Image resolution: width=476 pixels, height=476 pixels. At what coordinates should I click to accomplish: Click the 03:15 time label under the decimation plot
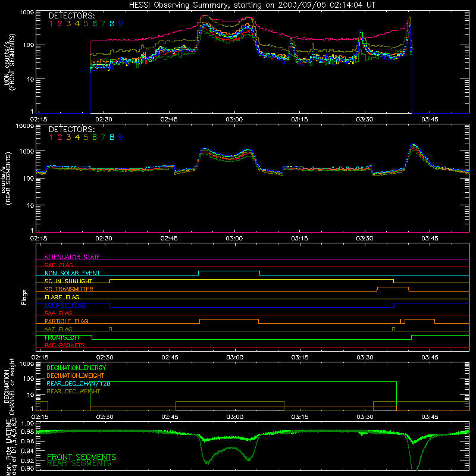[x=300, y=417]
